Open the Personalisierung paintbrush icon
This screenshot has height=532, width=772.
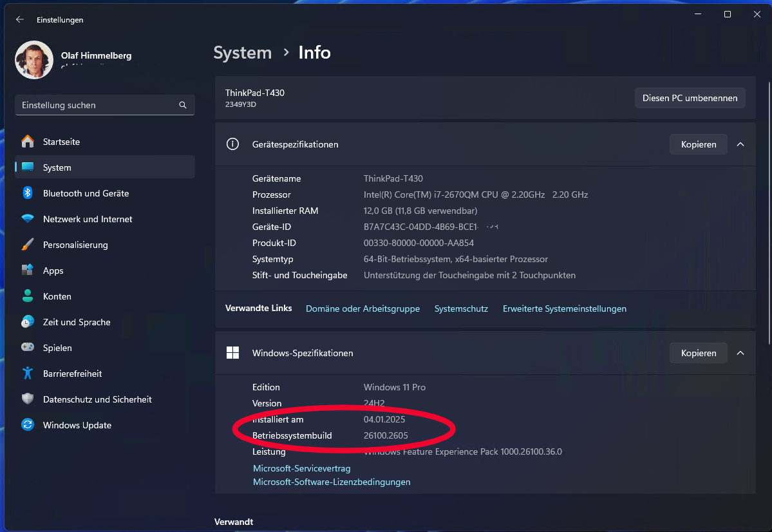tap(28, 244)
